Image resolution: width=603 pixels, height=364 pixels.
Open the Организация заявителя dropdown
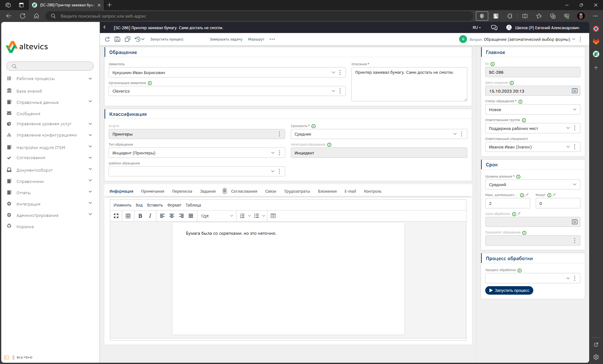(x=333, y=91)
